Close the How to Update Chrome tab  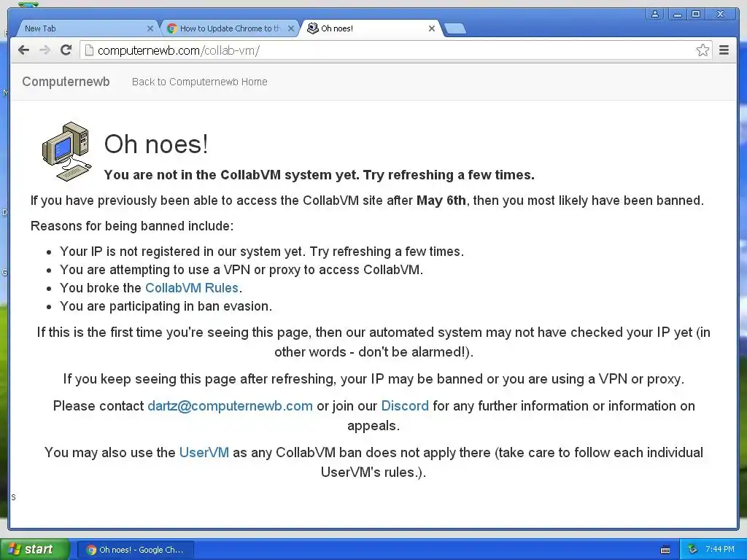tap(291, 28)
